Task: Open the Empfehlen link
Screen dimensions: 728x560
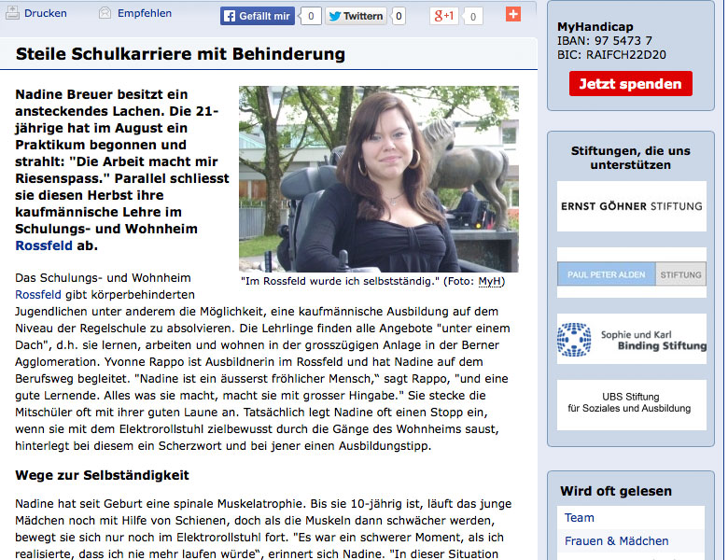Action: pos(145,13)
